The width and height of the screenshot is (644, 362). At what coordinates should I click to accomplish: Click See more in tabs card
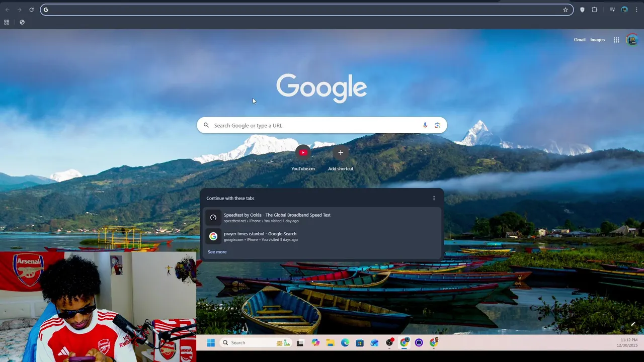coord(217,252)
